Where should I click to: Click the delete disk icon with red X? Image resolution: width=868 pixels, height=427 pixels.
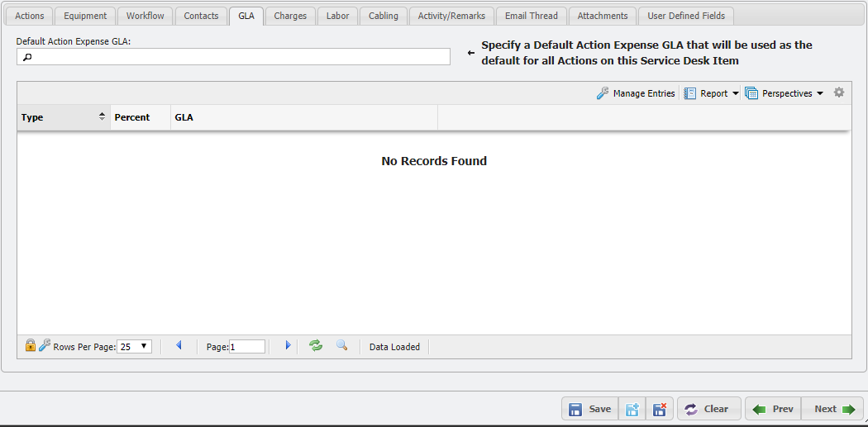[x=659, y=409]
